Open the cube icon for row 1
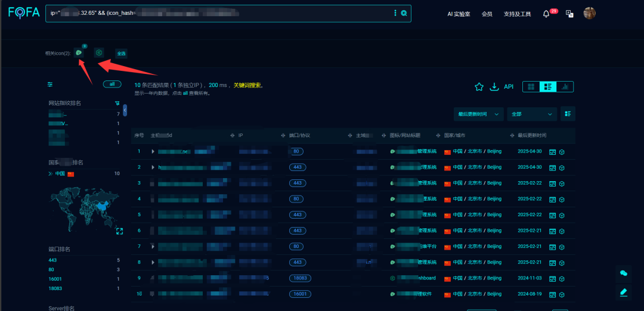 click(562, 152)
